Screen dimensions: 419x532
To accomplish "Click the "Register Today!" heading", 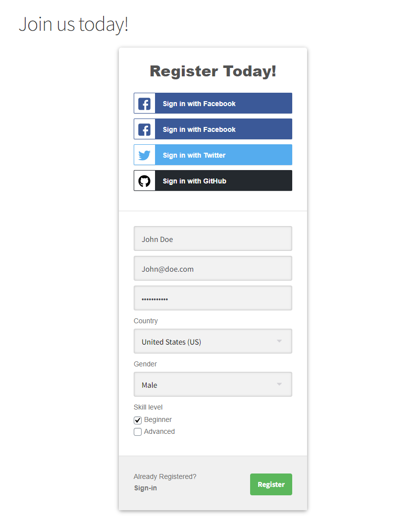I will [213, 71].
